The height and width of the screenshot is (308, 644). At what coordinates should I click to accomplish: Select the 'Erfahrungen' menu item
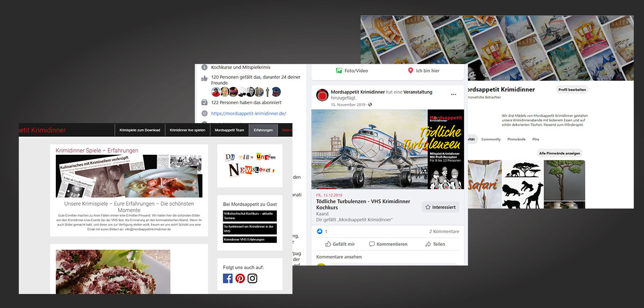click(264, 130)
